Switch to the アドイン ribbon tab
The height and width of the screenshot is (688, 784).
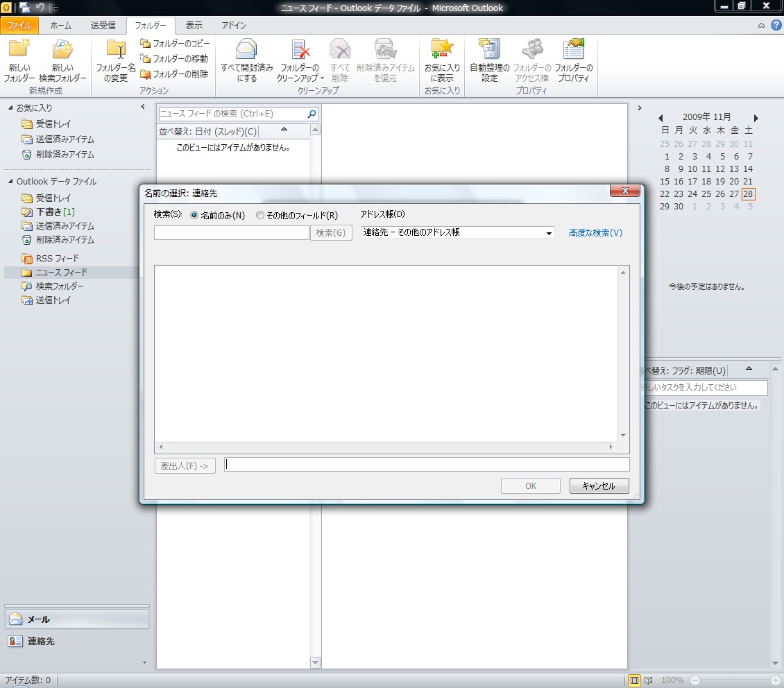(234, 26)
